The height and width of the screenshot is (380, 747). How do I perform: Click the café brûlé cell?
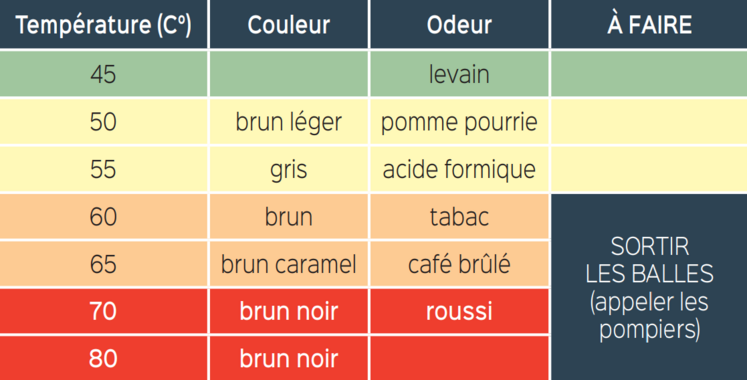click(459, 263)
